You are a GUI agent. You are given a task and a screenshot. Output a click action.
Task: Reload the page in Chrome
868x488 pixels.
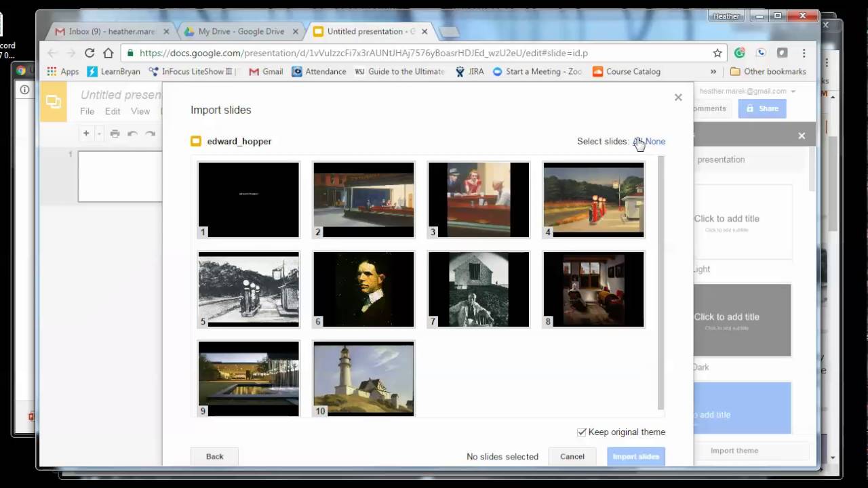[89, 53]
